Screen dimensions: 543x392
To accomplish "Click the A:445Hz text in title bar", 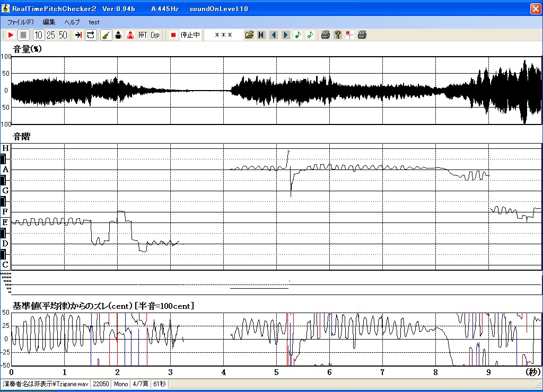I will coord(165,9).
